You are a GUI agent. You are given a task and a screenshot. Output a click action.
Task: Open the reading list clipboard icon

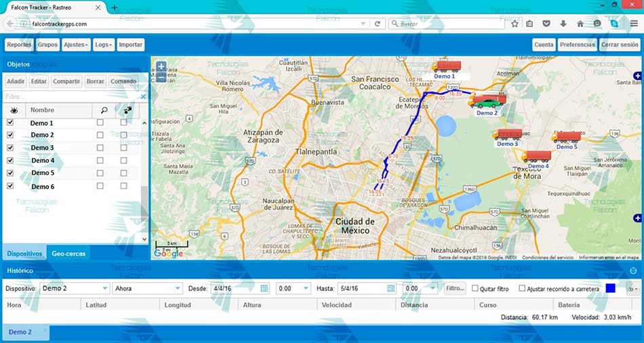tap(529, 24)
